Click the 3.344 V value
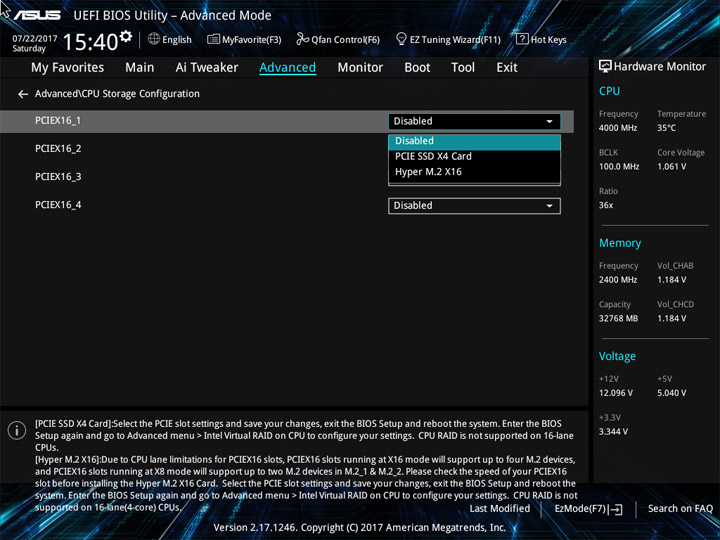Image resolution: width=720 pixels, height=540 pixels. (613, 432)
